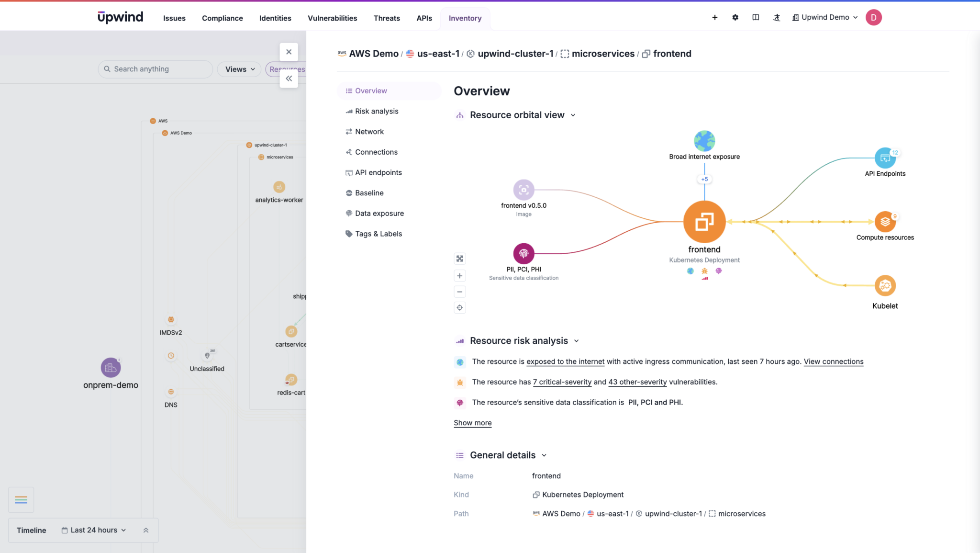Click the Show more button
Screen dimensions: 980x553
point(472,423)
